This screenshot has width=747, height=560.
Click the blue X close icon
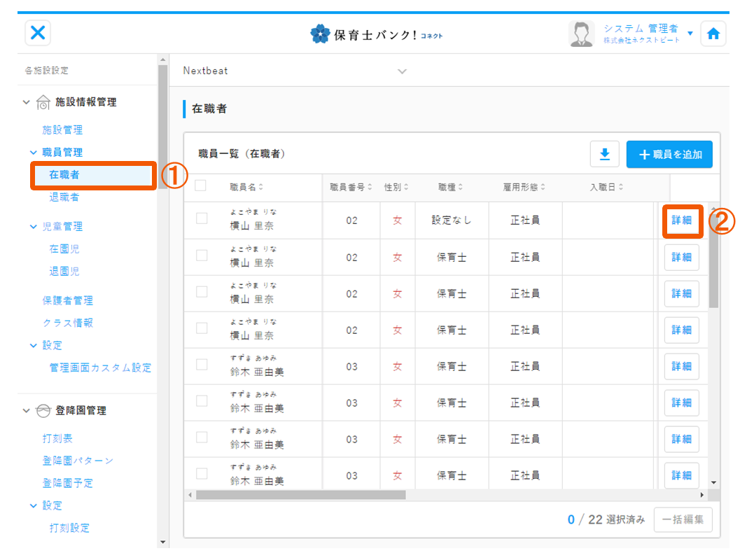point(38,33)
